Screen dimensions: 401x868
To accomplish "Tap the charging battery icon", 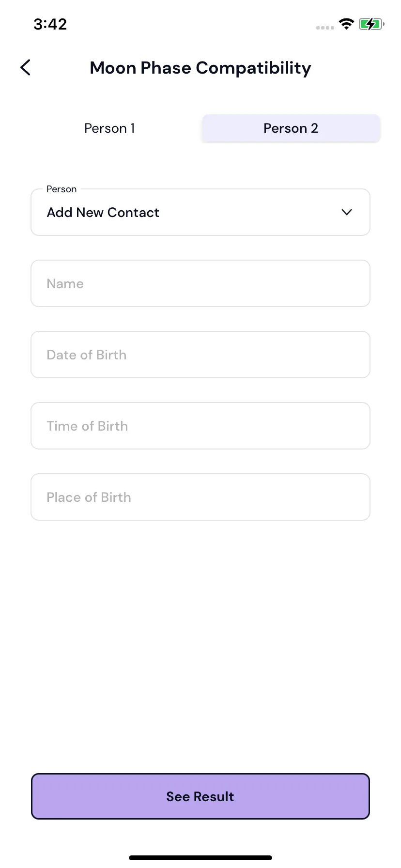I will 371,24.
